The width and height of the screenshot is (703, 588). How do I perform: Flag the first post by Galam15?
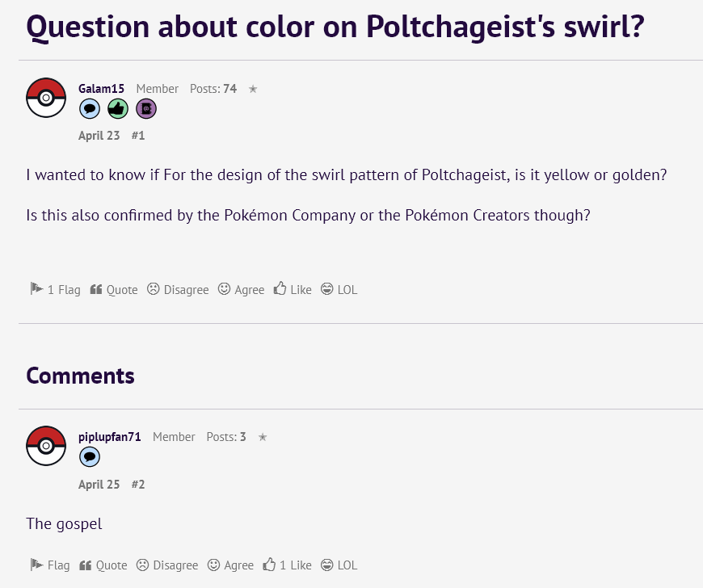[55, 289]
